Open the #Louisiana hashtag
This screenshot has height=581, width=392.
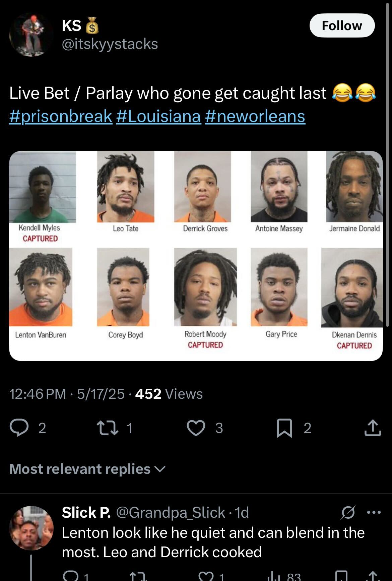159,116
